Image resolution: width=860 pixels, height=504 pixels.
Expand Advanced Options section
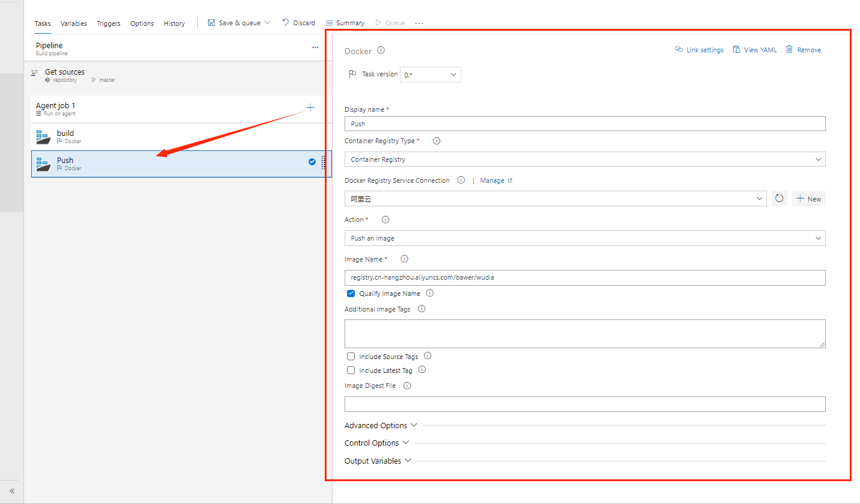coord(381,425)
